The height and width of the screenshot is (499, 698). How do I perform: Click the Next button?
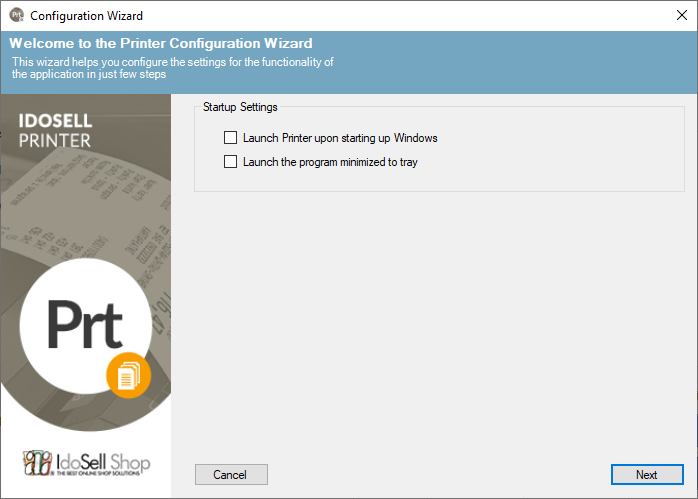click(647, 475)
